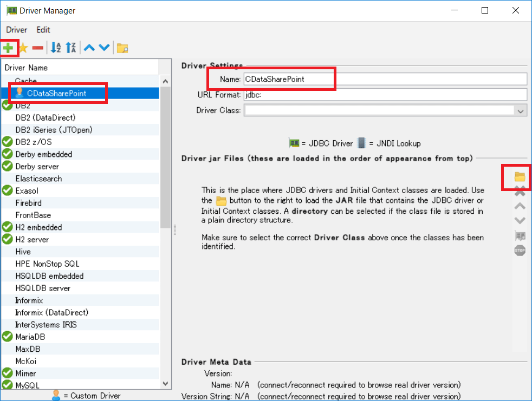Click the Name input field
The width and height of the screenshot is (532, 401).
(x=385, y=80)
